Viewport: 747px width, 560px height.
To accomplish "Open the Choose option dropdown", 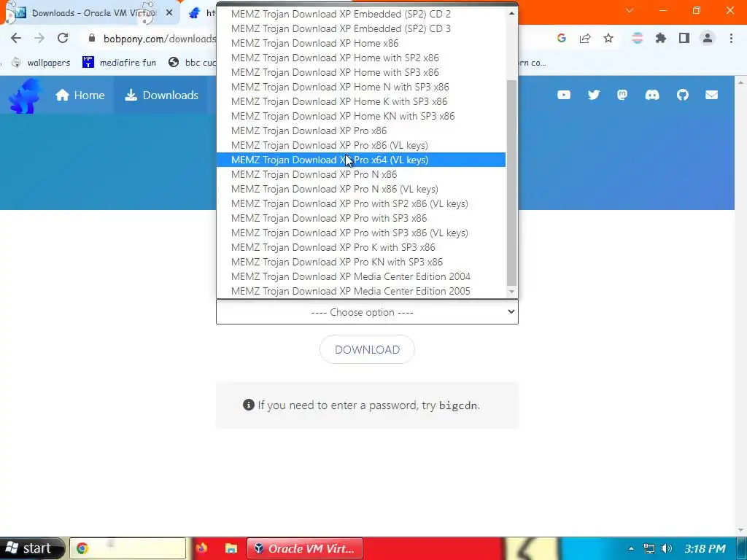I will click(x=367, y=312).
